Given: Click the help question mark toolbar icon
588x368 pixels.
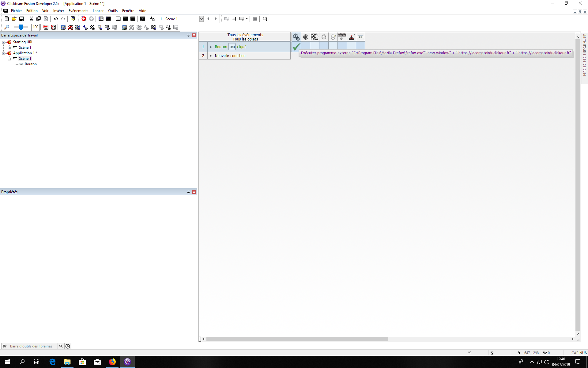Looking at the screenshot, I should click(73, 19).
